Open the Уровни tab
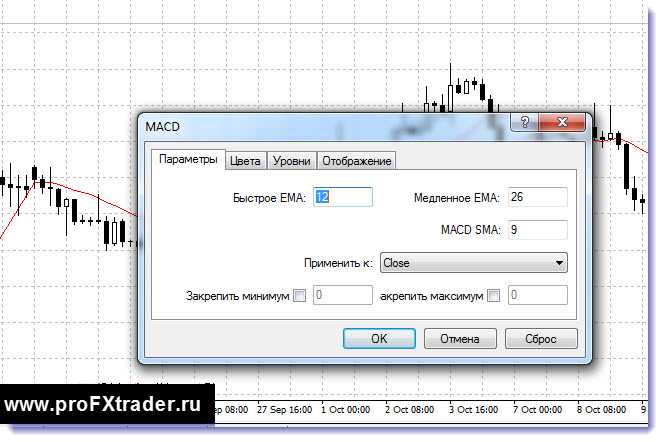 pos(291,161)
